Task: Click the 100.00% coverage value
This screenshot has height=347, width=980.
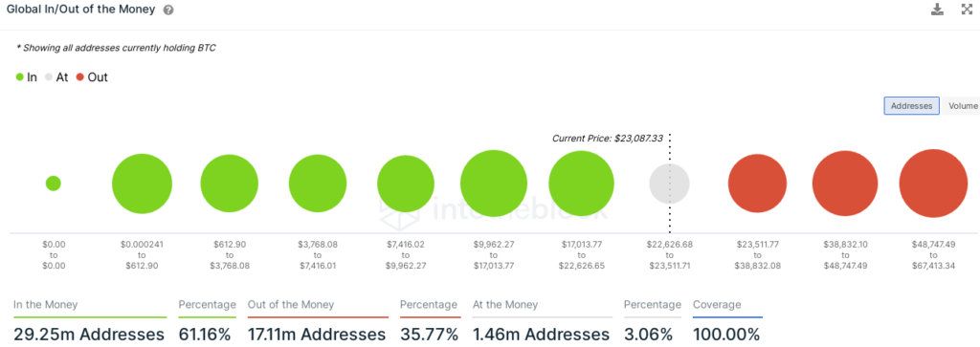Action: 726,334
